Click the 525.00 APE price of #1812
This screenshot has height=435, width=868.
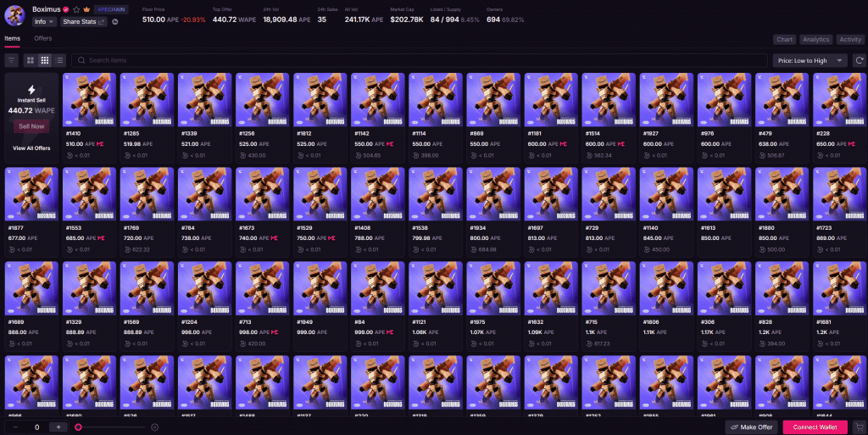(x=310, y=144)
